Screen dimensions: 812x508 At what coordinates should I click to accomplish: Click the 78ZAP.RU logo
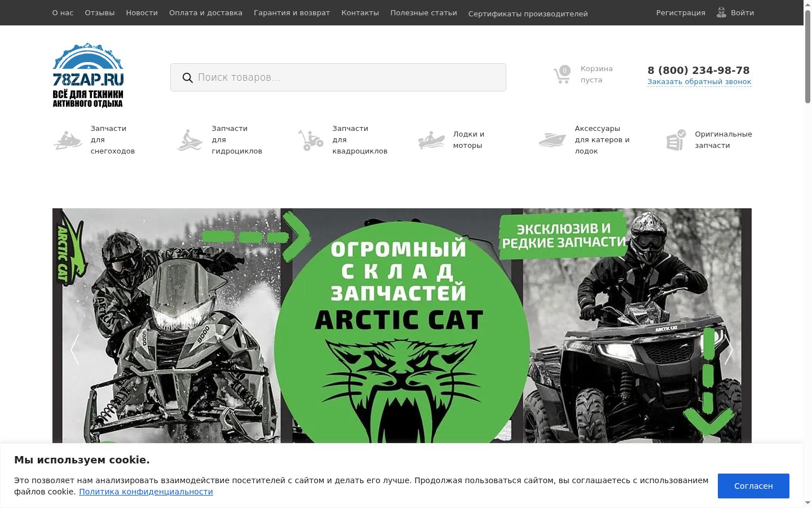88,75
